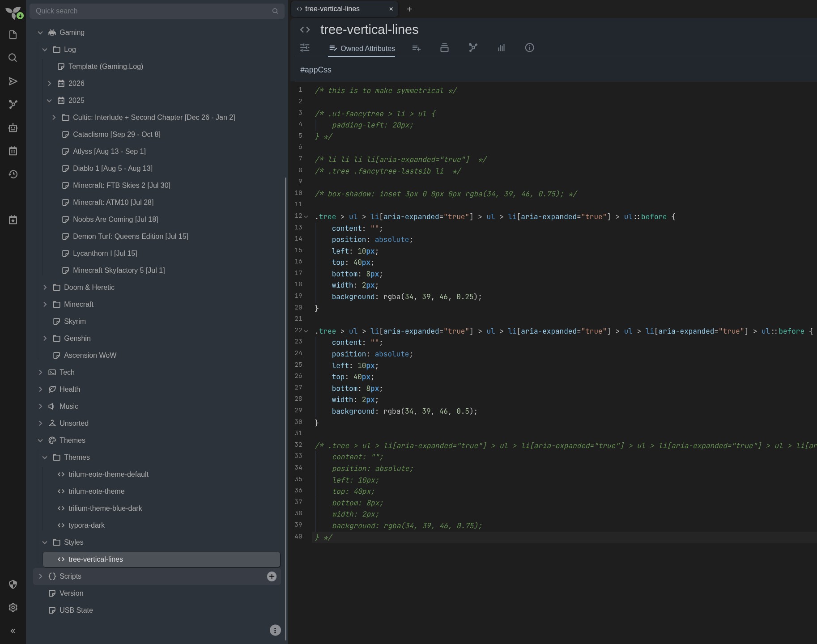Add a child note under Scripts
Viewport: 817px width, 644px height.
coord(272,576)
